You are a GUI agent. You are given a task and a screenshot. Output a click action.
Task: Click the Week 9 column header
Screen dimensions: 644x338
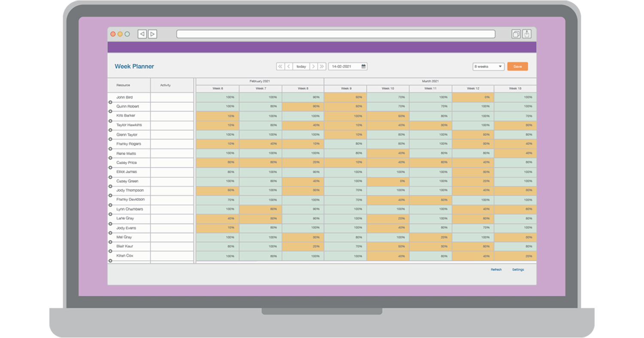(345, 88)
